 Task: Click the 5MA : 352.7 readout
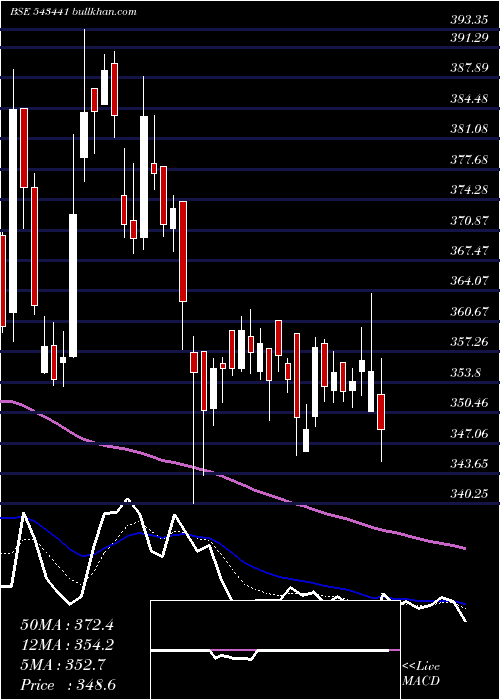[x=62, y=665]
